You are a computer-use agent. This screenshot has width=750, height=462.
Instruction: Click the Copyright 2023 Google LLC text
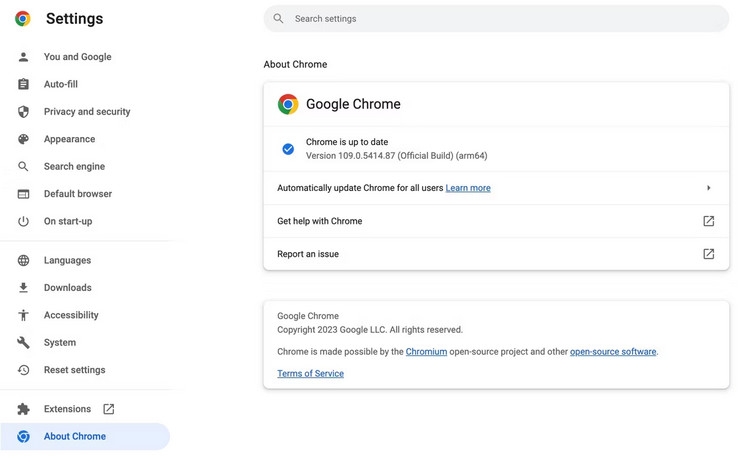coord(370,330)
